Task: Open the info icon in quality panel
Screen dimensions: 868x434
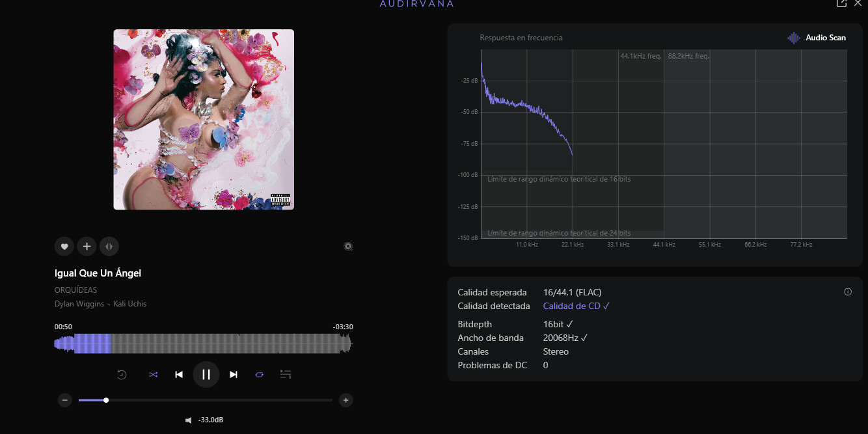Action: (848, 292)
